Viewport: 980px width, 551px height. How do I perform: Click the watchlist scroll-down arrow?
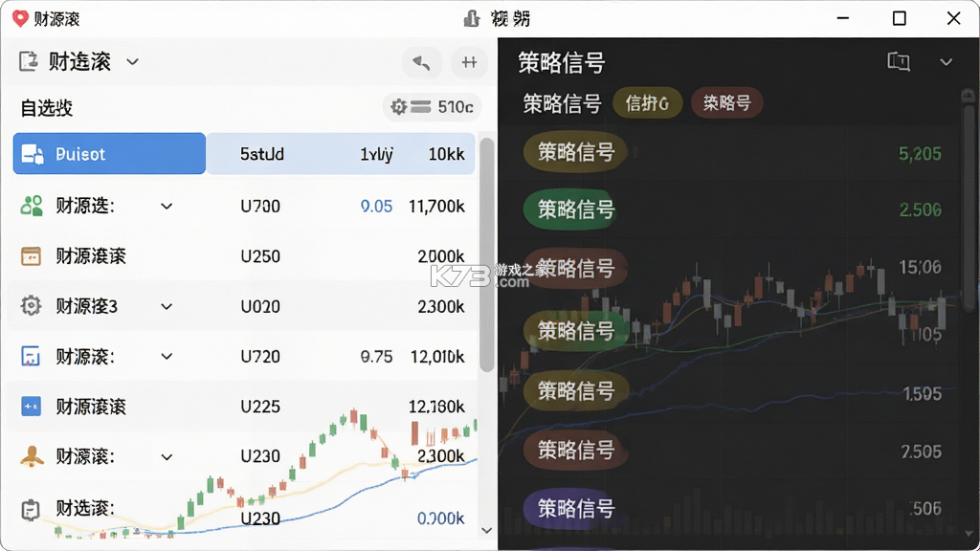pyautogui.click(x=487, y=530)
